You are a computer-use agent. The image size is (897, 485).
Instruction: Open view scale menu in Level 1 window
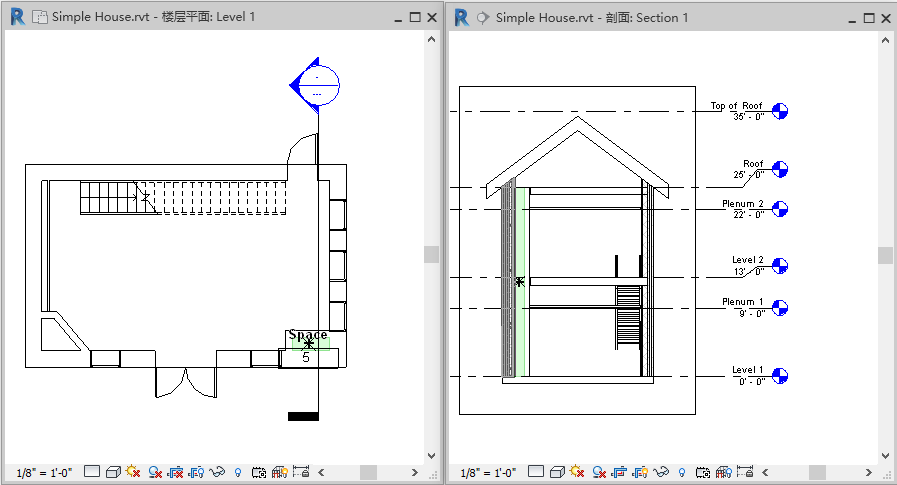[x=43, y=472]
